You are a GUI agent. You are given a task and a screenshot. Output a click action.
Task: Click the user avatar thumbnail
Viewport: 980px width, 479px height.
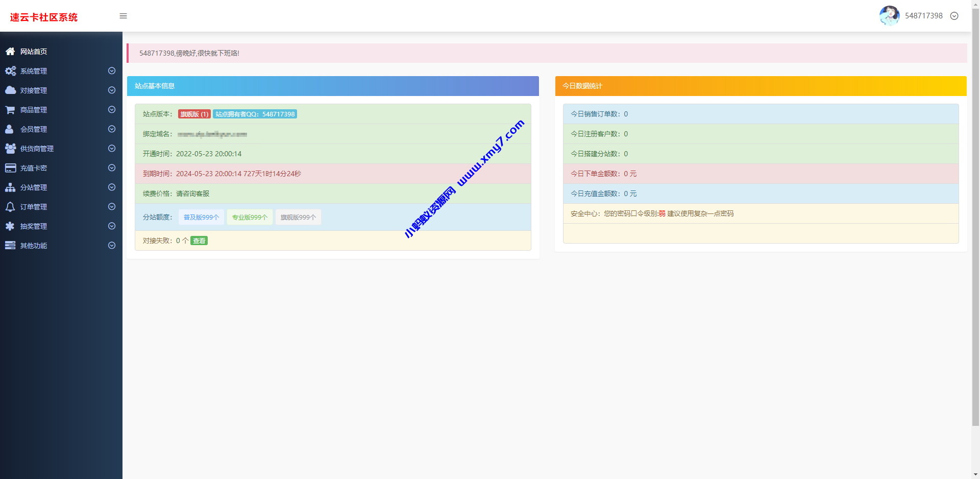[x=889, y=16]
